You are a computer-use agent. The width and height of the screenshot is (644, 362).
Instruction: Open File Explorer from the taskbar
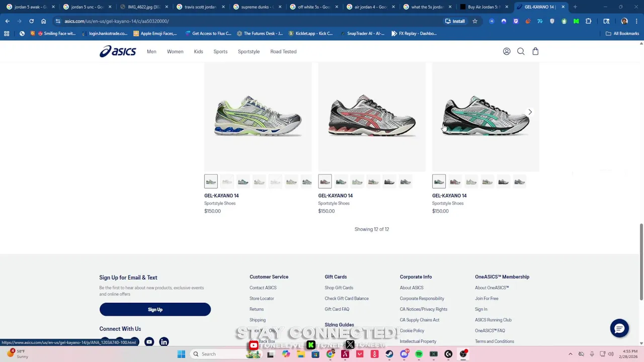tap(300, 354)
